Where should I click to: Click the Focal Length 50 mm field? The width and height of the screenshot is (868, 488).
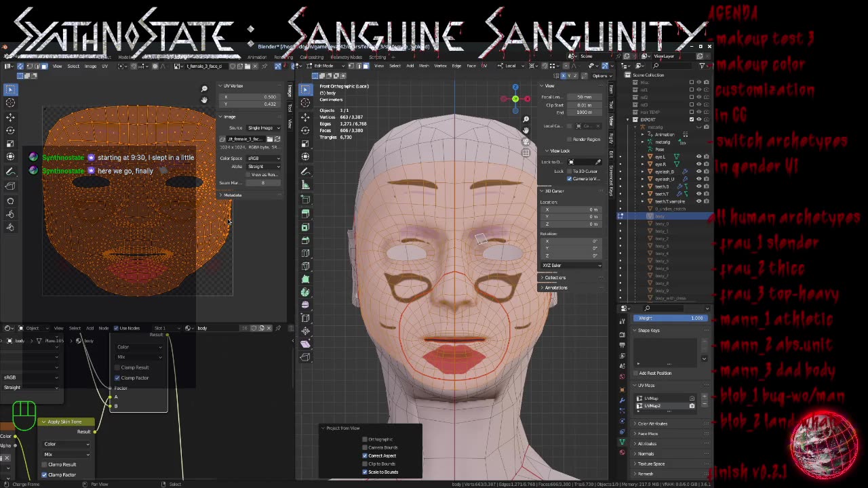coord(584,97)
